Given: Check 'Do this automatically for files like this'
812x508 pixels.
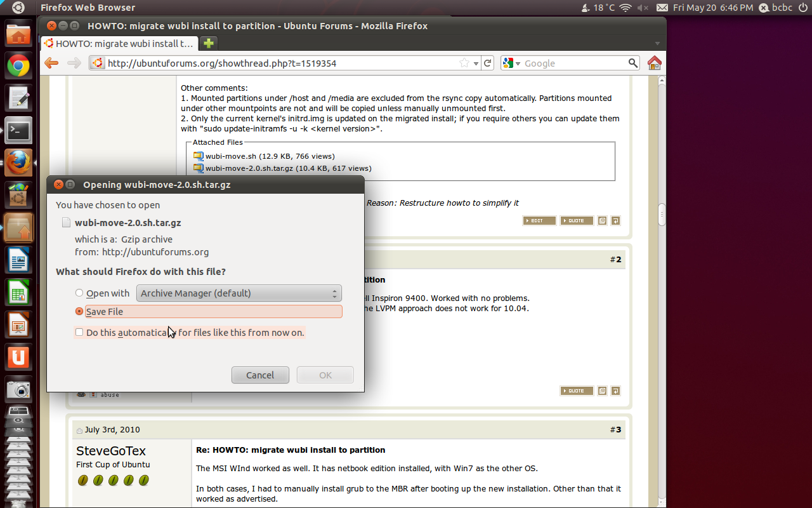Looking at the screenshot, I should (79, 332).
